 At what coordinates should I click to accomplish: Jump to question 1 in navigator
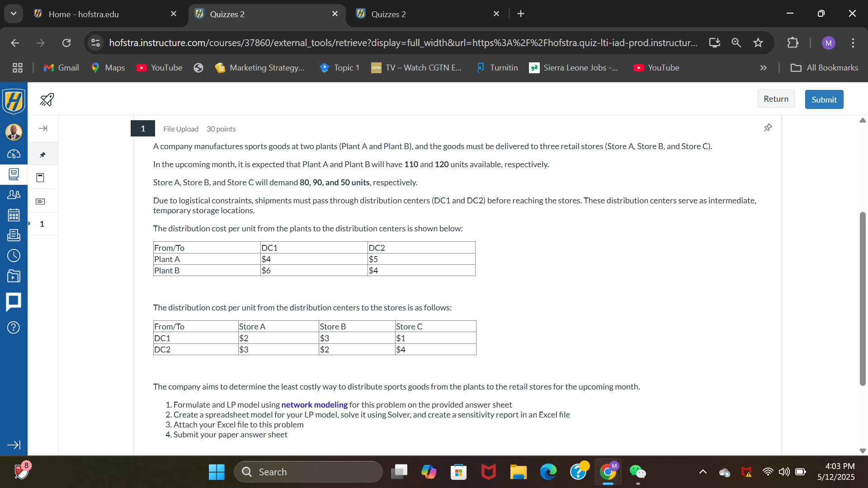click(42, 224)
